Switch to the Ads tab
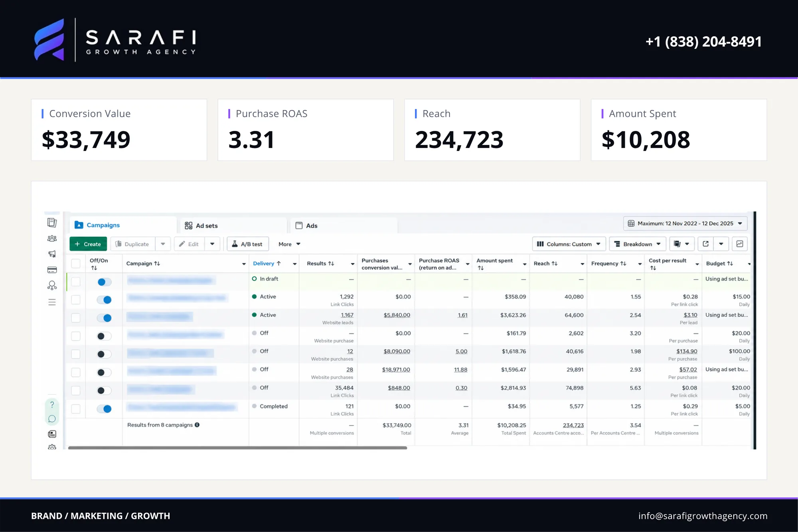798x532 pixels. point(344,225)
